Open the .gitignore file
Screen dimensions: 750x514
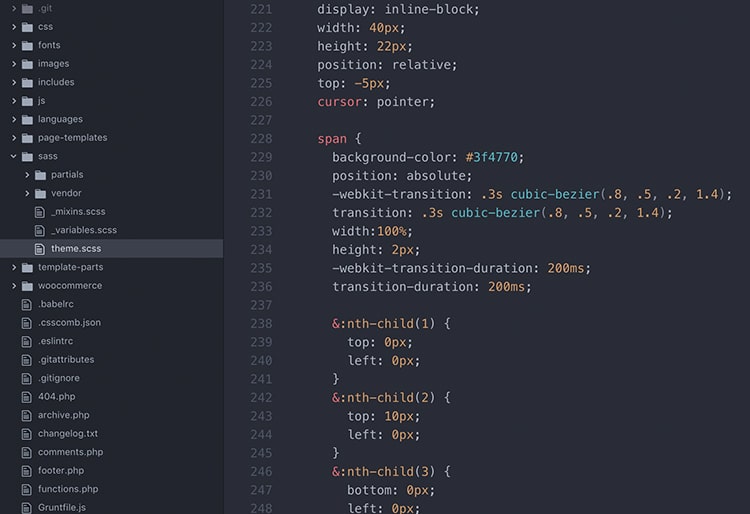point(59,378)
